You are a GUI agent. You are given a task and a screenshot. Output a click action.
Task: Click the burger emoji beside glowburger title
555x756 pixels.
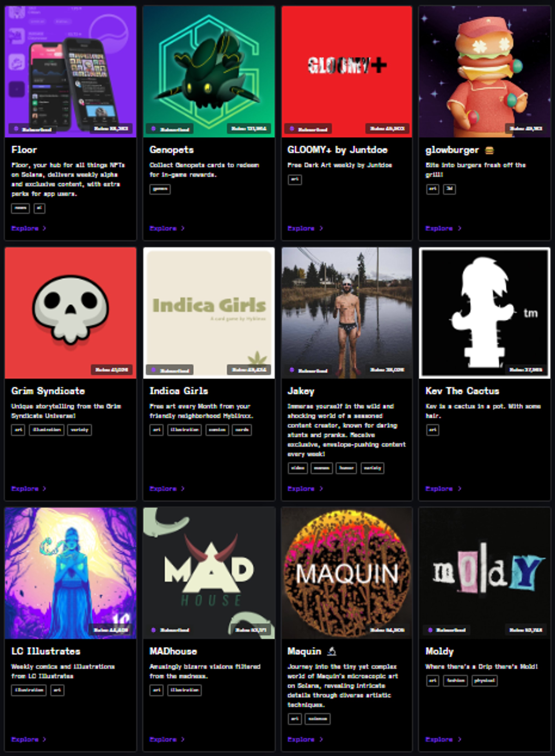click(x=489, y=150)
